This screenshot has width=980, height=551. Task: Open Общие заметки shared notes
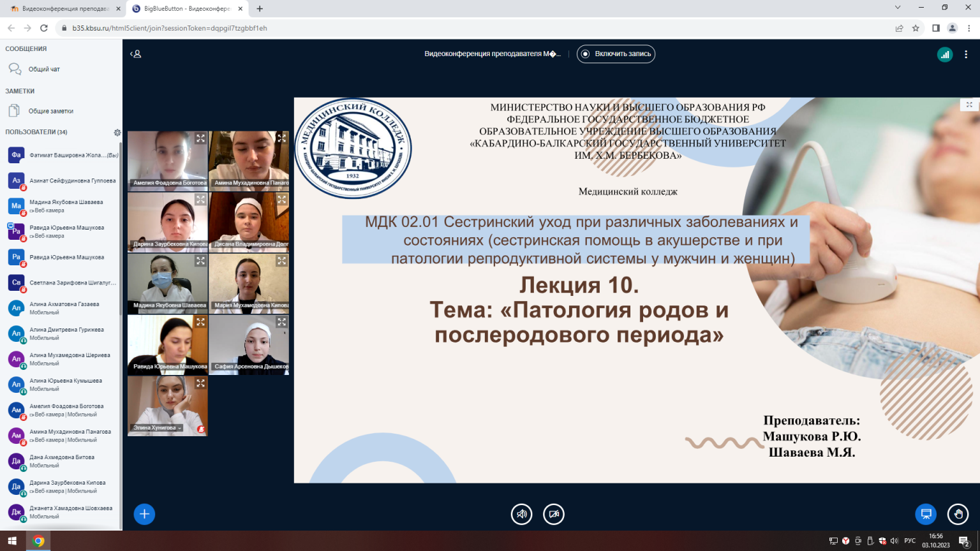[61, 111]
